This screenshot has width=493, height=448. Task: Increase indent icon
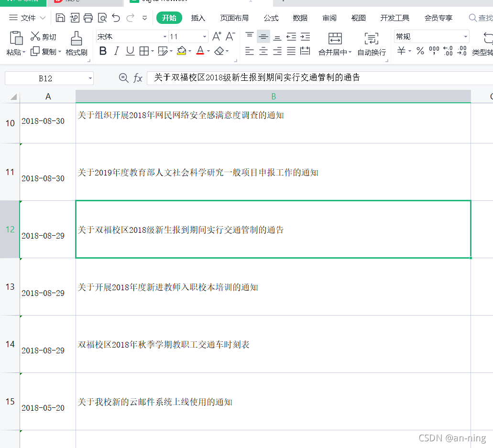point(305,37)
